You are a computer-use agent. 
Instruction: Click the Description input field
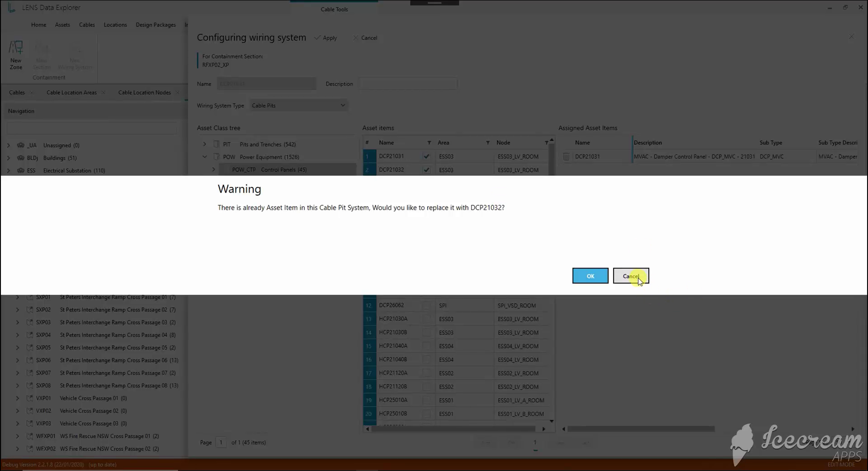click(x=408, y=84)
